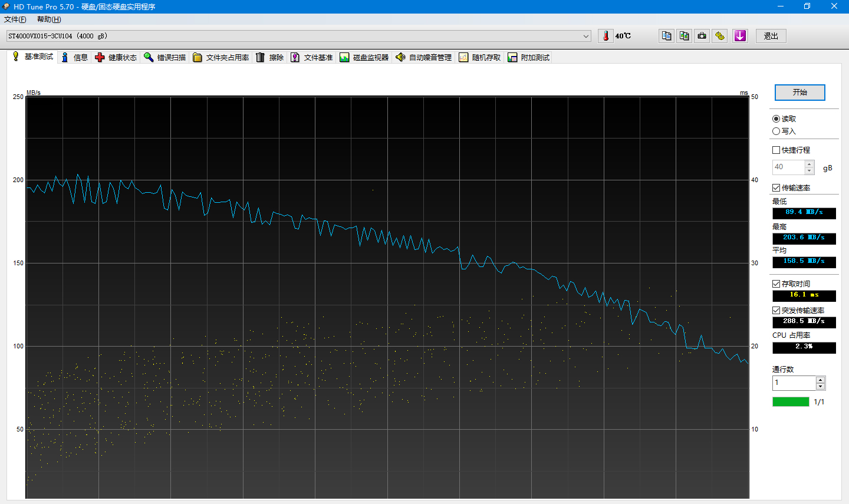This screenshot has height=504, width=849.
Task: Switch to the 错误扫描 error scan tab
Action: coord(165,57)
